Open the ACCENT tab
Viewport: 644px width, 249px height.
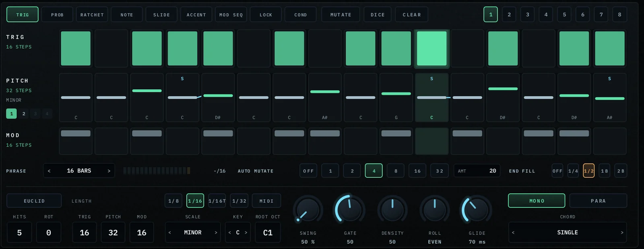196,15
